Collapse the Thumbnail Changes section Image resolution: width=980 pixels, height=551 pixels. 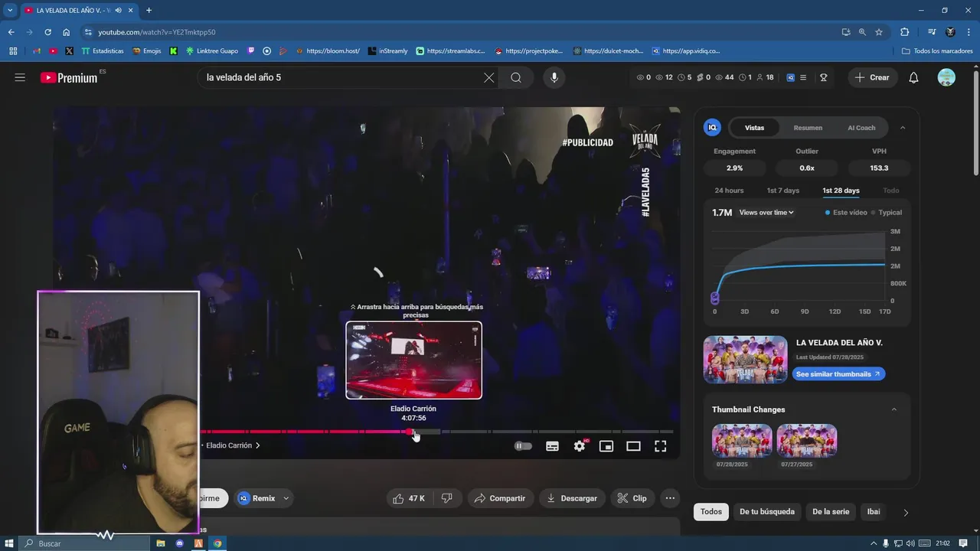coord(893,409)
